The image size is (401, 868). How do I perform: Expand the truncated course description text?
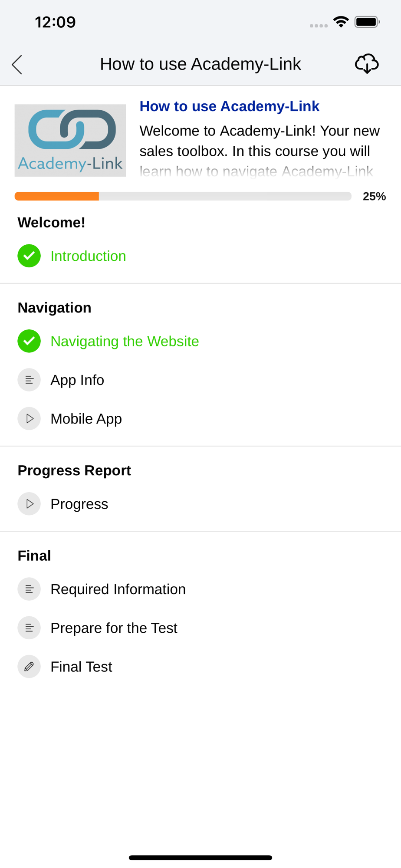(260, 151)
